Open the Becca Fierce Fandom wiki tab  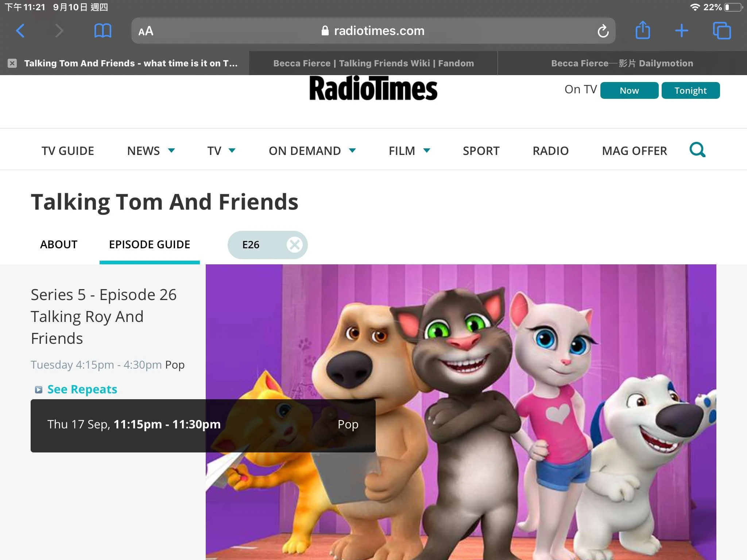[x=373, y=63]
